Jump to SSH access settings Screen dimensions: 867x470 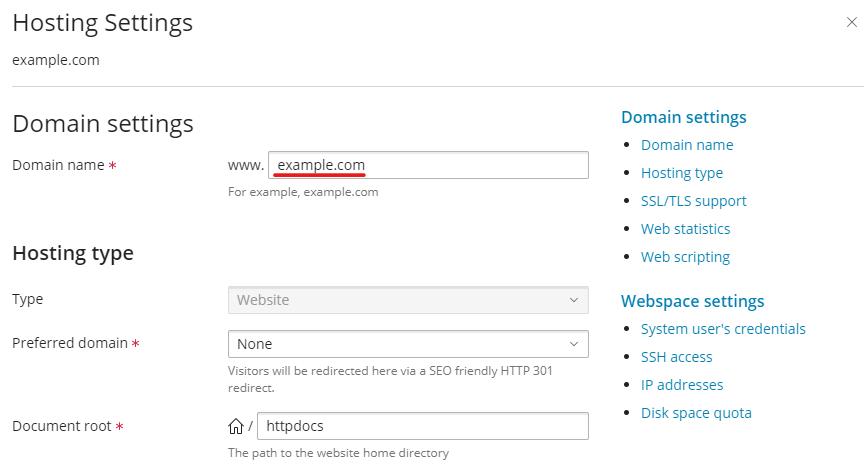[676, 357]
